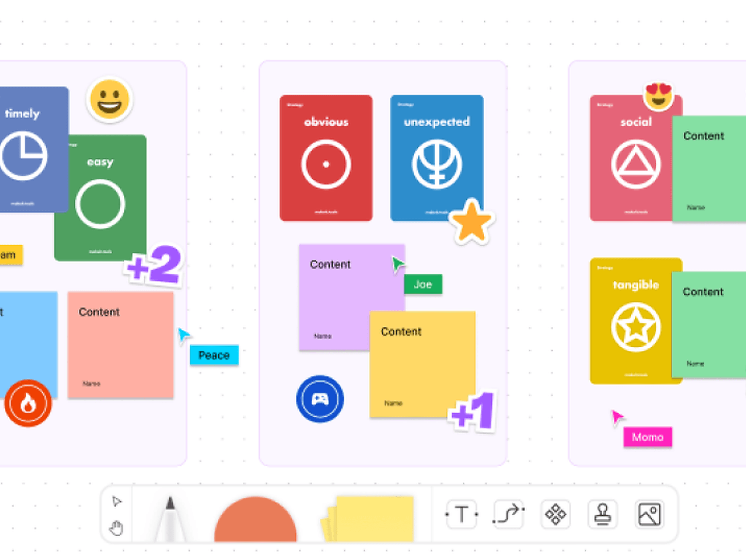The height and width of the screenshot is (560, 746).
Task: Choose the orange circle shape tool
Action: [255, 519]
